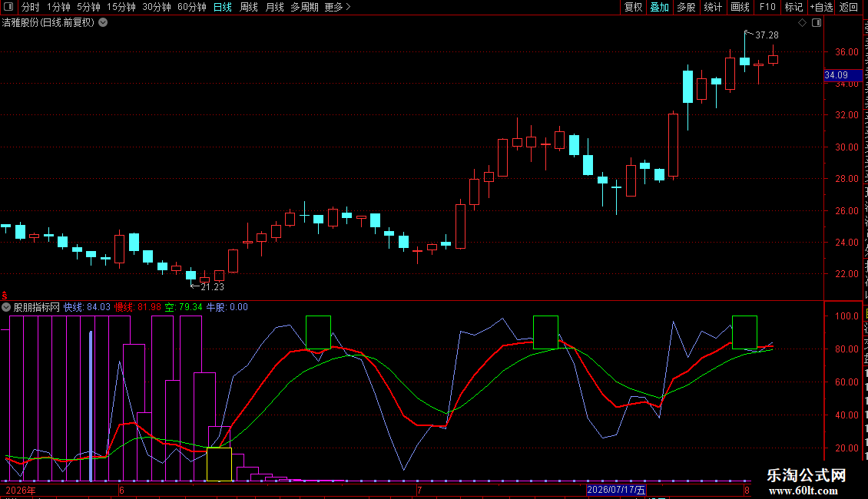Select the 30分钟 period
The image size is (868, 499).
click(x=157, y=7)
